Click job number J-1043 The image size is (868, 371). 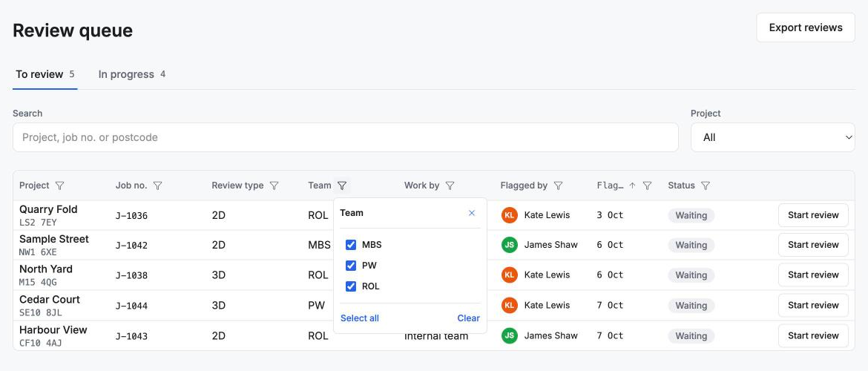pyautogui.click(x=132, y=336)
